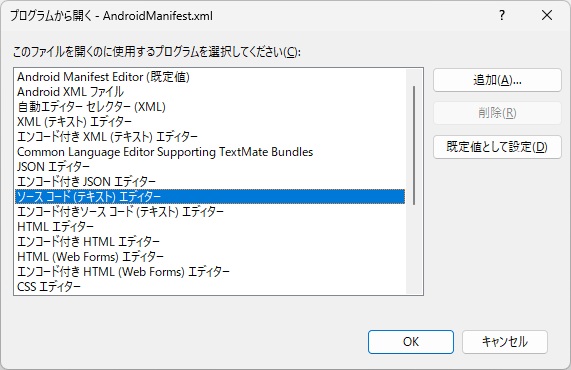Select Common Language Editor Supporting TextMate Bundles
Screen dimensions: 571x370
click(210, 151)
